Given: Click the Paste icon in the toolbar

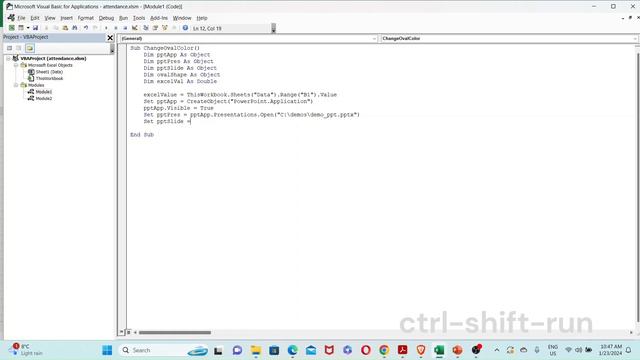Looking at the screenshot, I should (x=65, y=28).
